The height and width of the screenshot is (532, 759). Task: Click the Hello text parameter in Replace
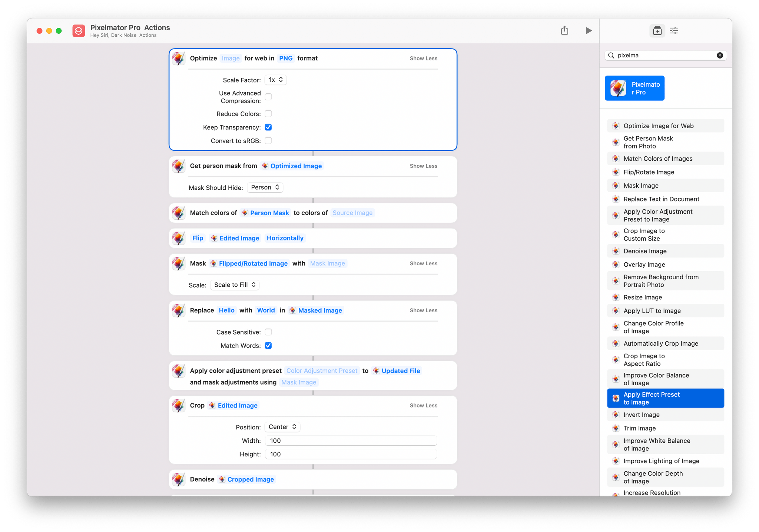coord(226,310)
